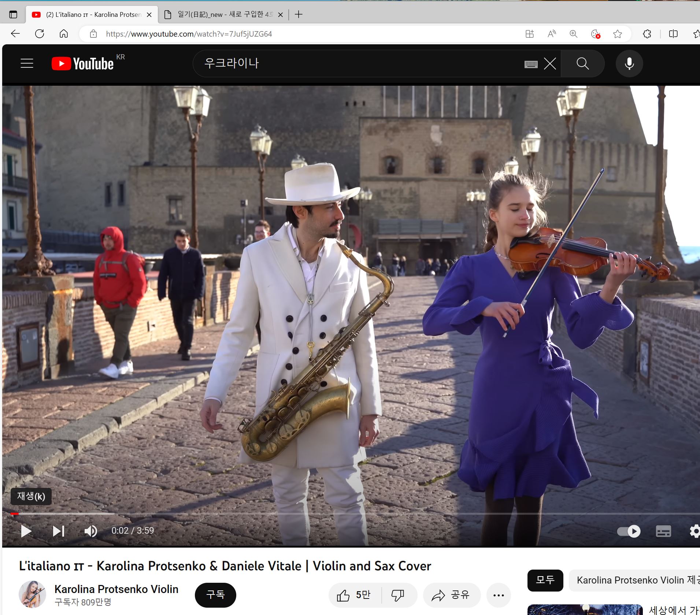
Task: Click the YouTube logo
Action: (x=83, y=63)
